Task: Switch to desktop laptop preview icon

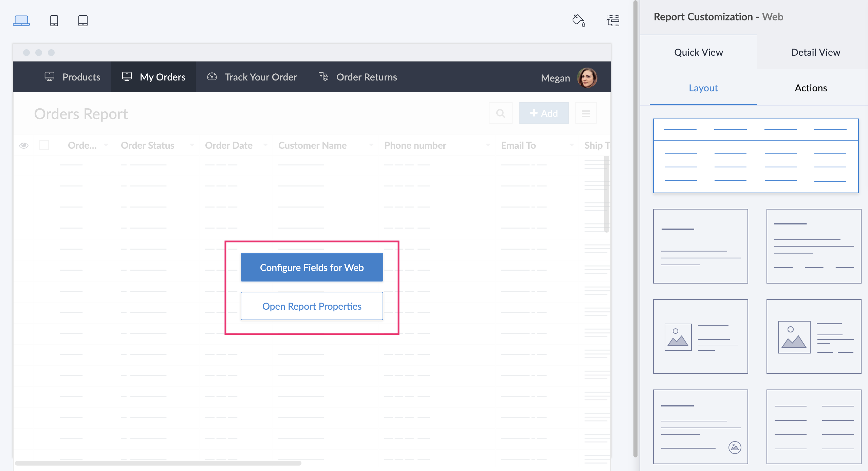Action: pyautogui.click(x=21, y=20)
